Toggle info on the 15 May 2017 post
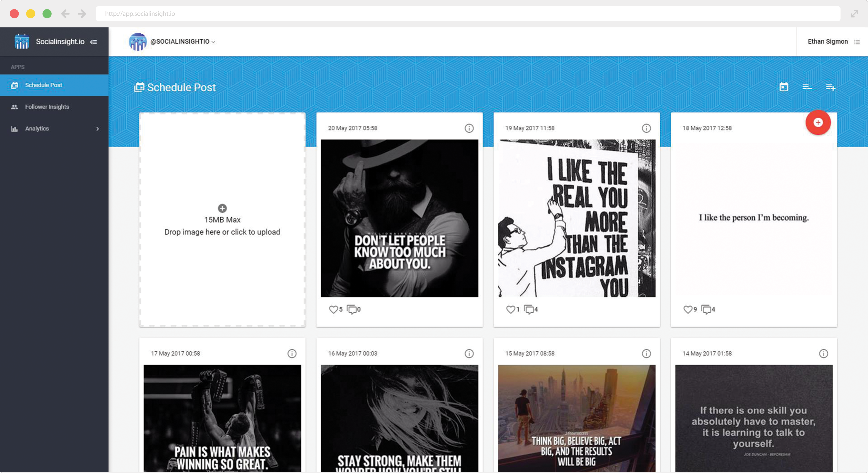This screenshot has height=473, width=868. [646, 354]
